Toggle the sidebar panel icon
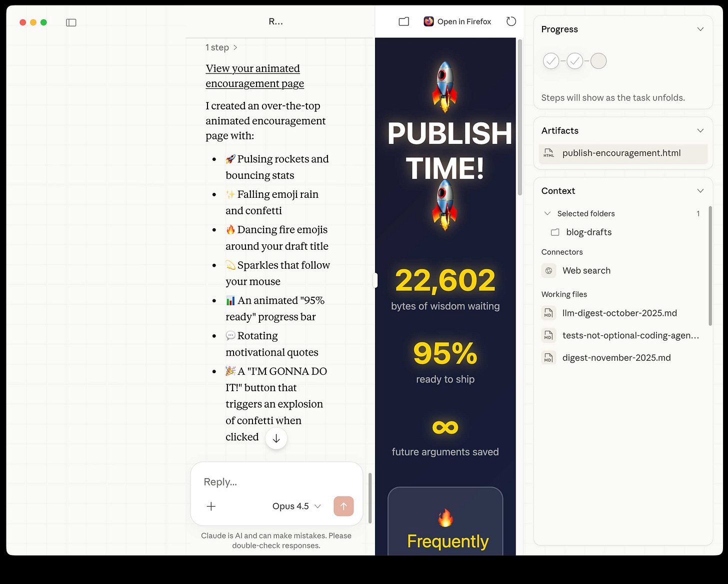728x584 pixels. (71, 22)
